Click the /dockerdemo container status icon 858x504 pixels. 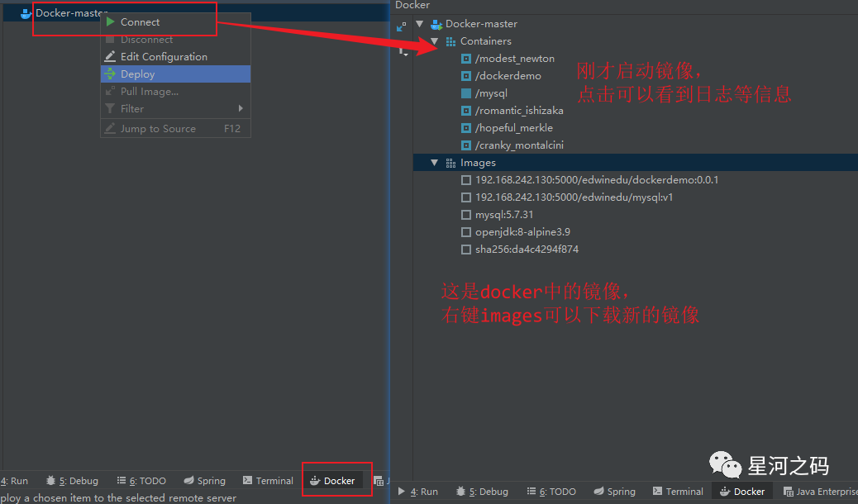pyautogui.click(x=466, y=76)
